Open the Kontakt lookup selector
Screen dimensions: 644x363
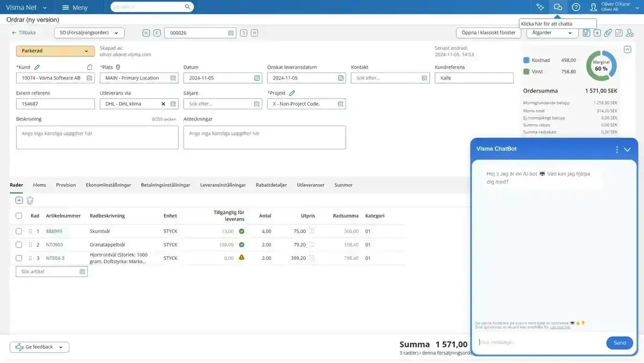coord(425,78)
